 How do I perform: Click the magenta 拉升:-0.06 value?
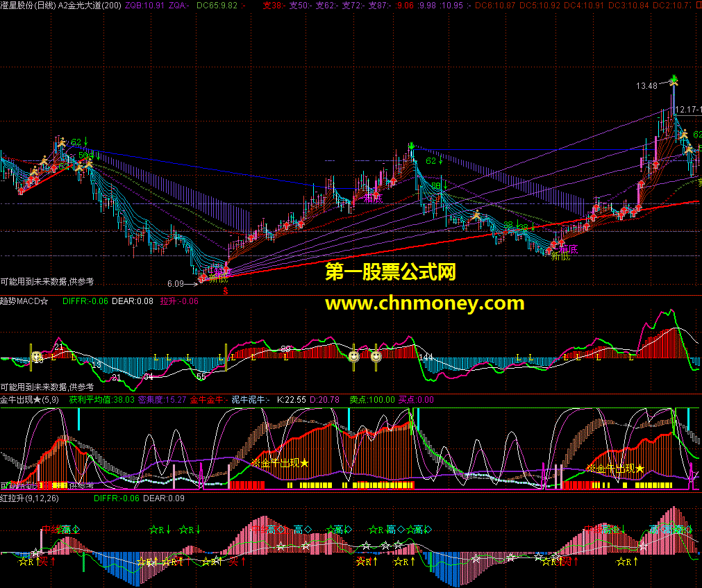[x=179, y=301]
